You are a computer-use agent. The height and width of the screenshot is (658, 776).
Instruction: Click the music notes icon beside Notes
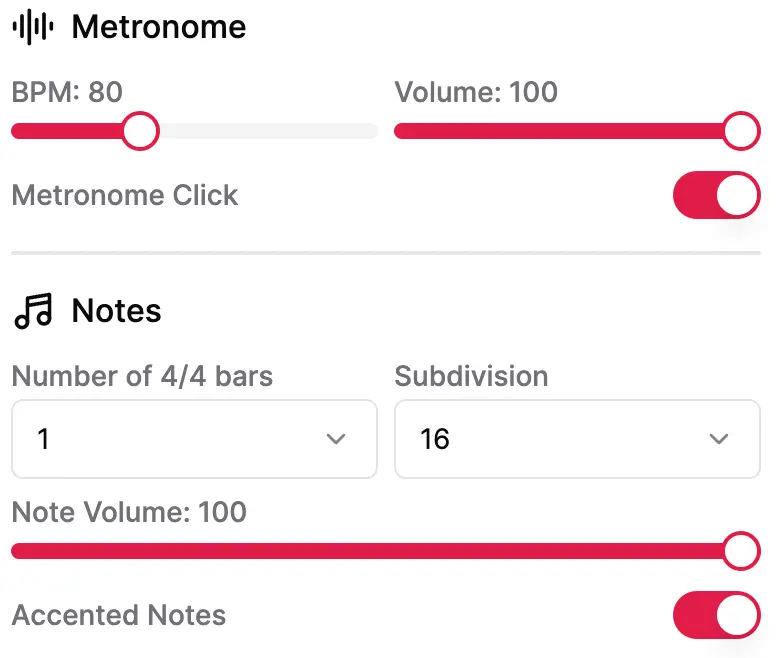[32, 311]
